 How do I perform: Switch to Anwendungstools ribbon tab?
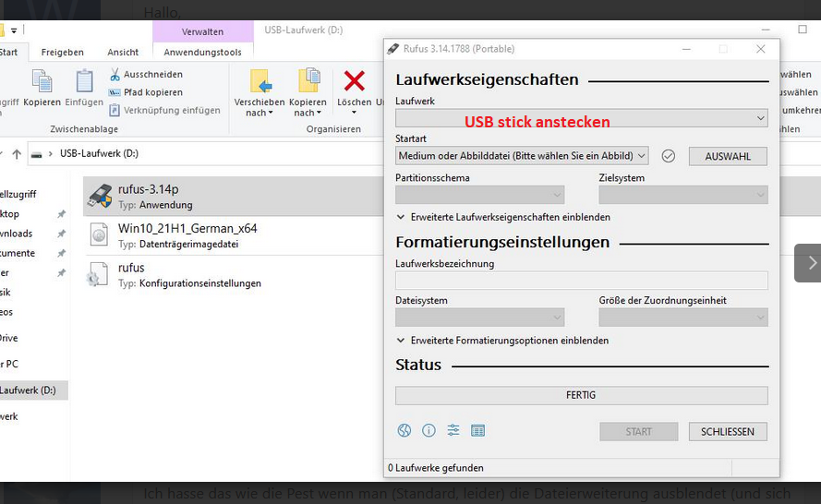pos(202,53)
